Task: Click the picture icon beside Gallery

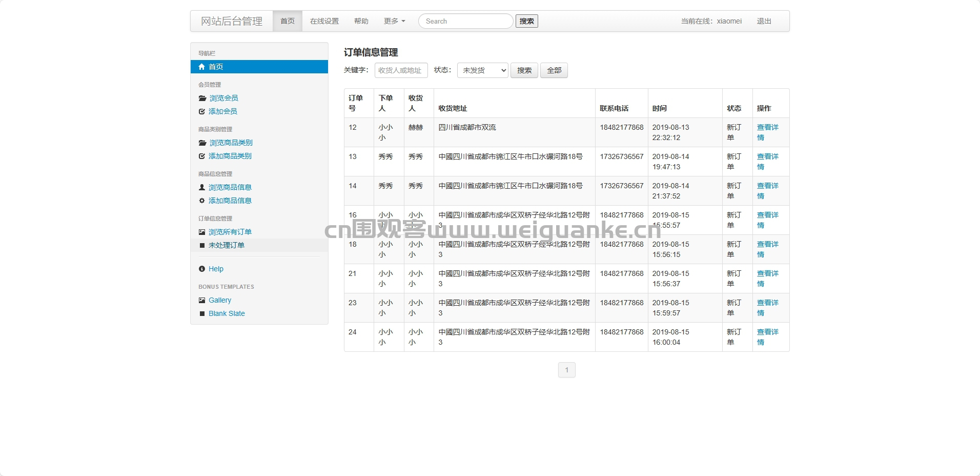Action: click(202, 301)
